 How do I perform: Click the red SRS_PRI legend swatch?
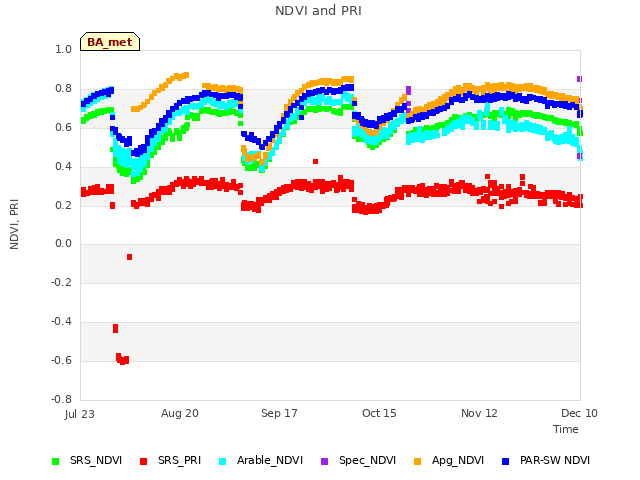[x=143, y=461]
